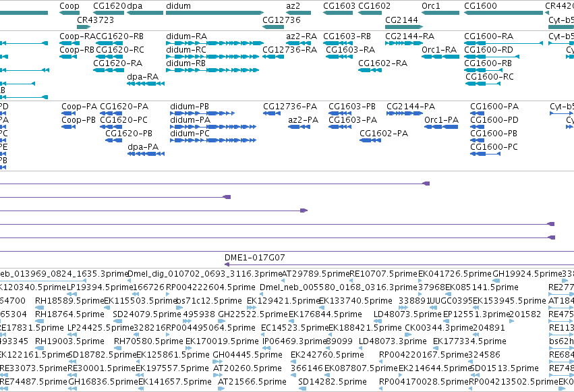Click the GH16836.5prime EST label
The image size is (574, 392).
coord(103,382)
